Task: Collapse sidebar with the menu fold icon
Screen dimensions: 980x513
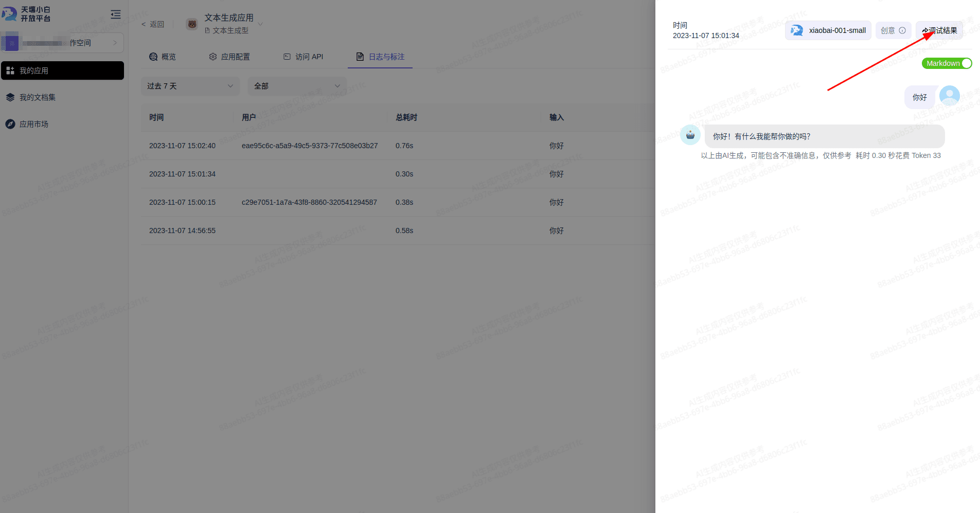Action: [x=116, y=14]
